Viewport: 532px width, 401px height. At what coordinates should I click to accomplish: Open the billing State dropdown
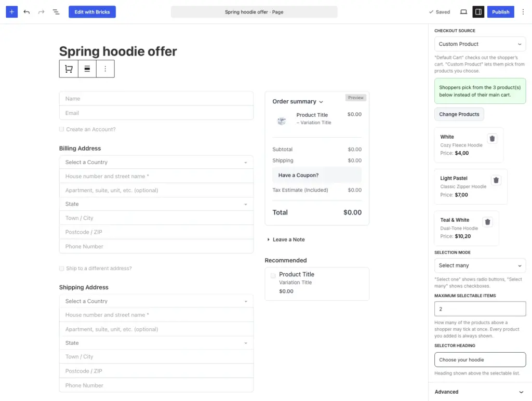pyautogui.click(x=156, y=204)
